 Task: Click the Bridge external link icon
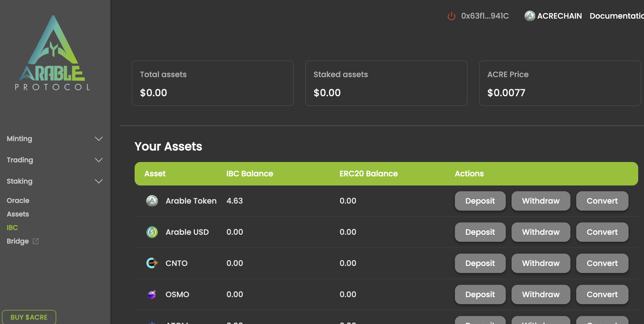pyautogui.click(x=36, y=241)
